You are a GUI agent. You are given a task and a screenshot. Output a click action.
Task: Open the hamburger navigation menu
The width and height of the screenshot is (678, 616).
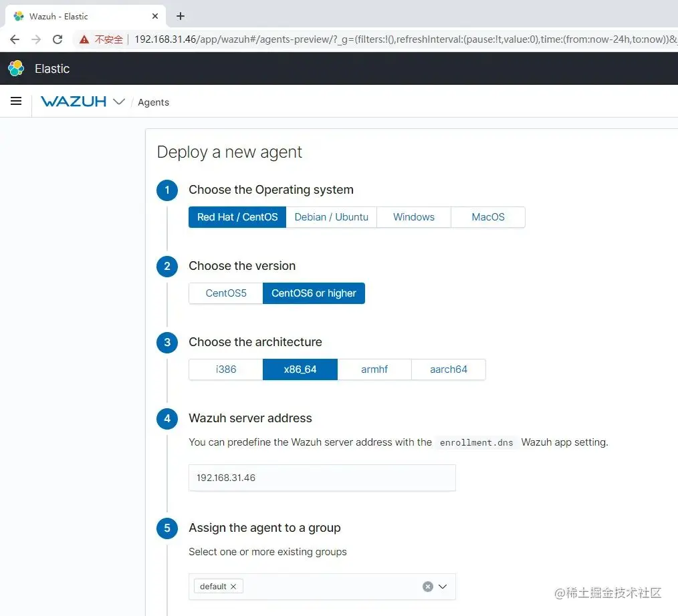coord(16,101)
